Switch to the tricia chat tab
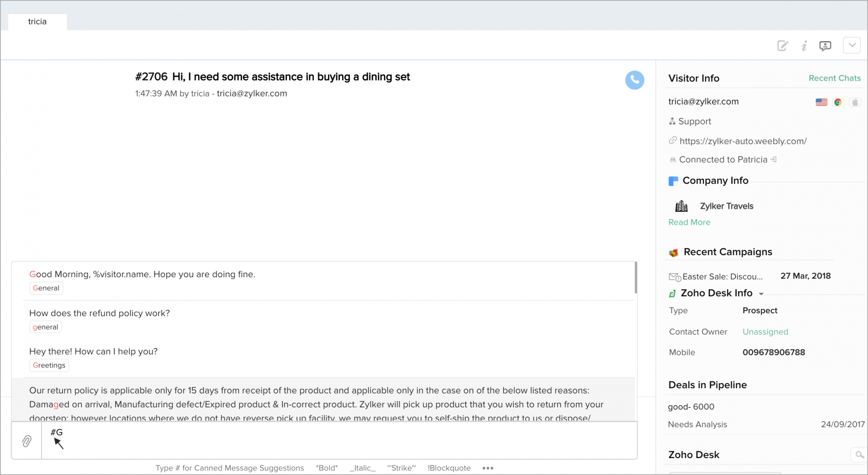 pos(37,22)
